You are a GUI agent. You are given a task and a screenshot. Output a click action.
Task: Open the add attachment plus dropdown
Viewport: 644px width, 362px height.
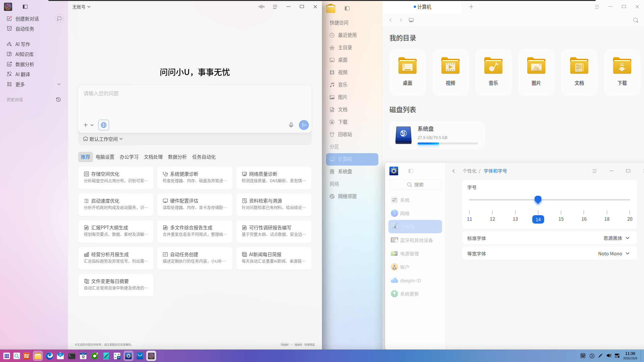pos(89,125)
